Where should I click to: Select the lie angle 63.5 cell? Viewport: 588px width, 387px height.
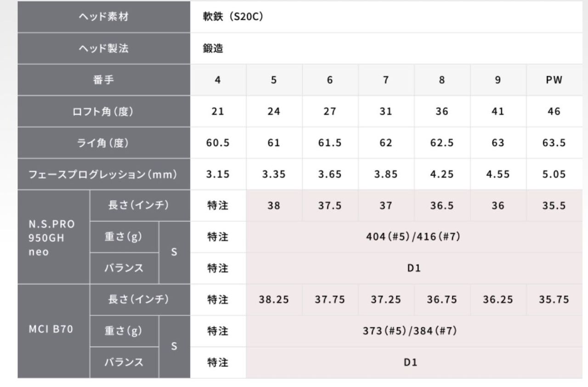point(554,143)
